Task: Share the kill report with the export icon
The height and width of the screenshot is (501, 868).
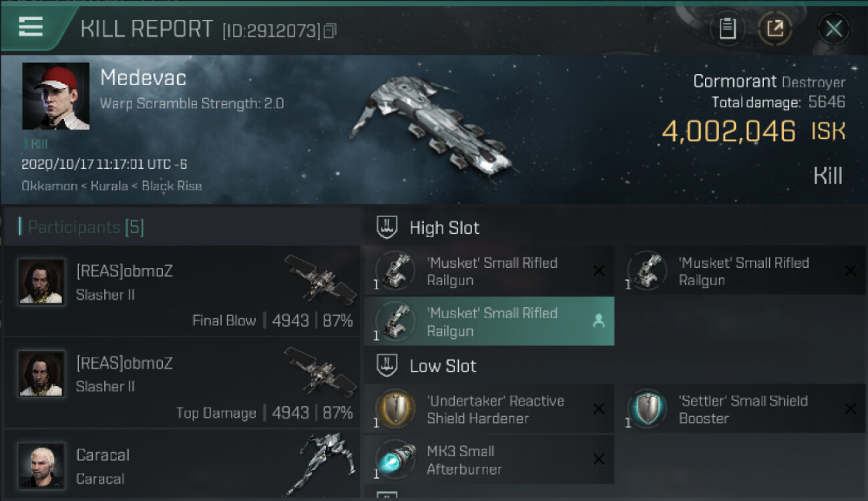Action: [x=775, y=29]
